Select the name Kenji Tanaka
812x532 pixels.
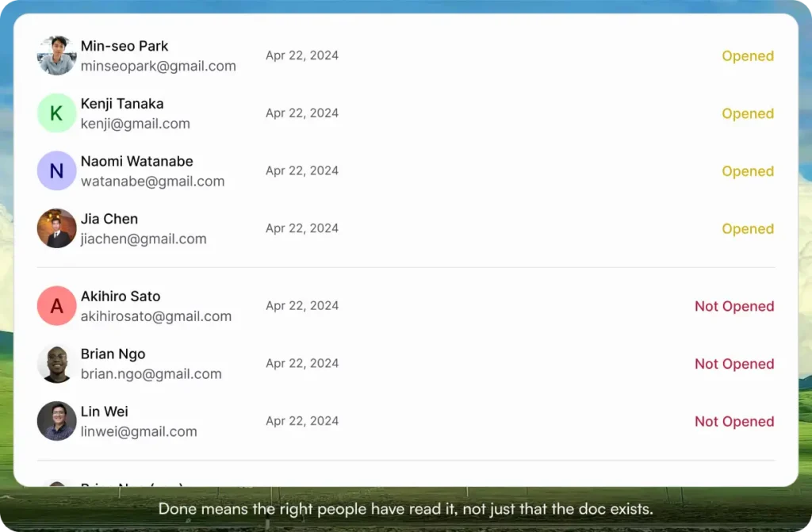pyautogui.click(x=122, y=104)
